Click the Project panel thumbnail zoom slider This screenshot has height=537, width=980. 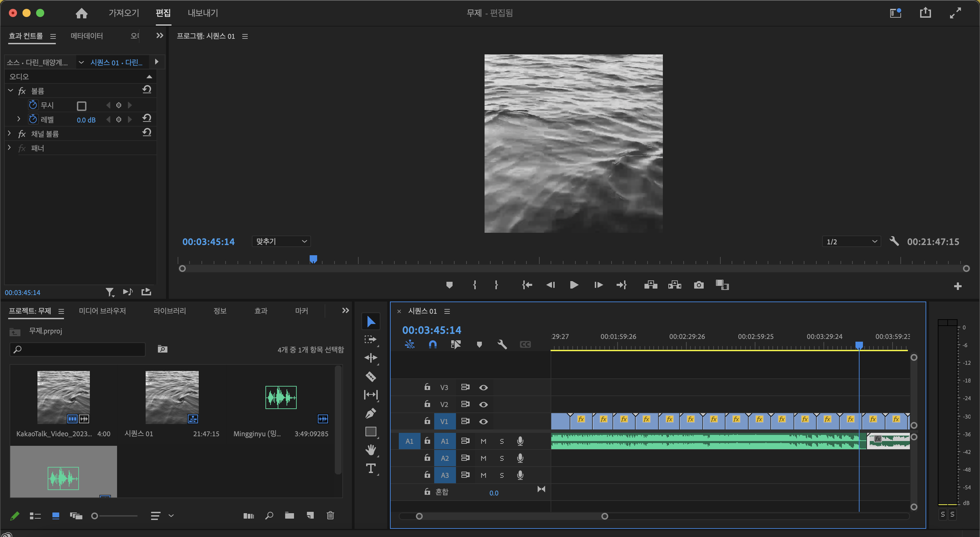coord(114,516)
